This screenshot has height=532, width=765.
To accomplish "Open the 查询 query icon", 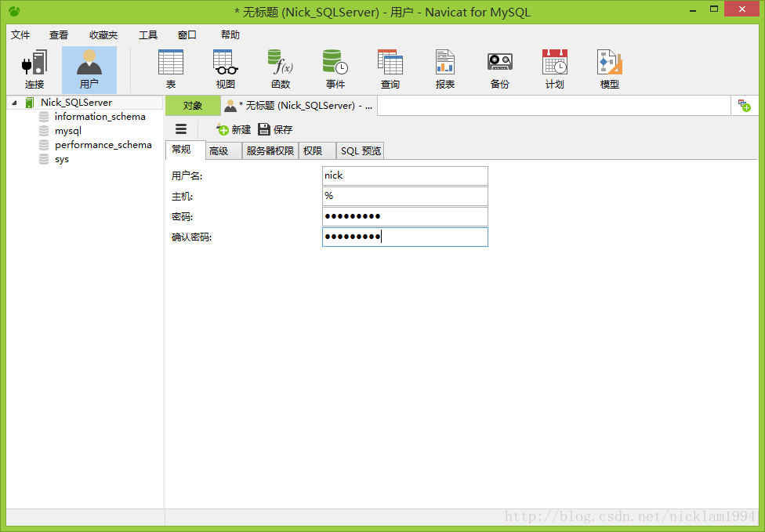I will coord(390,69).
